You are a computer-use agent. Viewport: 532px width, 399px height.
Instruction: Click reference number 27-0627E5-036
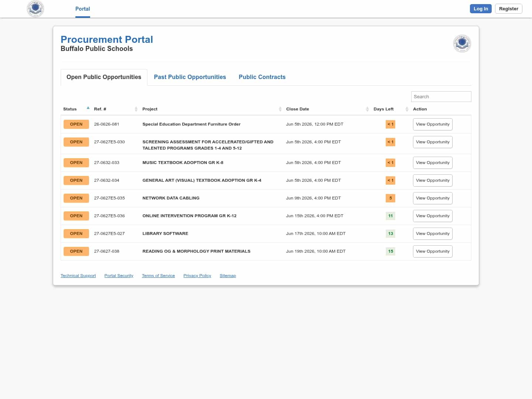pos(109,216)
